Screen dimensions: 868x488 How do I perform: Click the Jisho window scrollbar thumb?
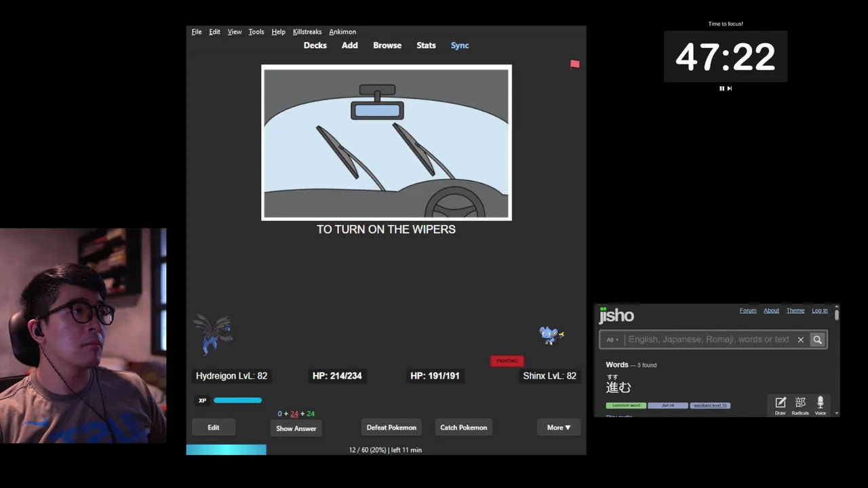tap(837, 314)
